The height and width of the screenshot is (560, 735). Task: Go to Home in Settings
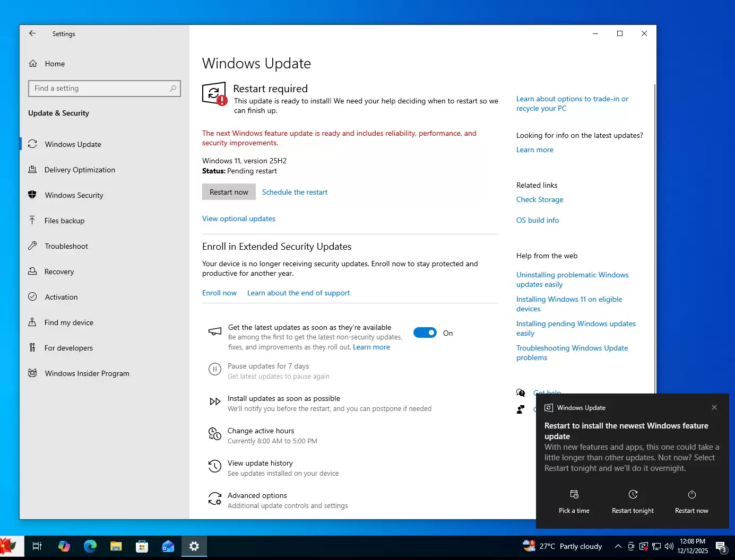pyautogui.click(x=55, y=64)
